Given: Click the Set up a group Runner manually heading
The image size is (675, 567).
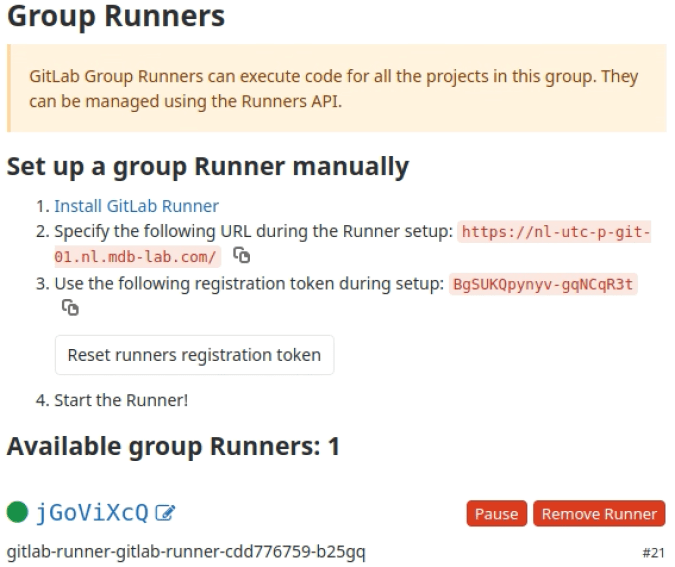Looking at the screenshot, I should (208, 166).
